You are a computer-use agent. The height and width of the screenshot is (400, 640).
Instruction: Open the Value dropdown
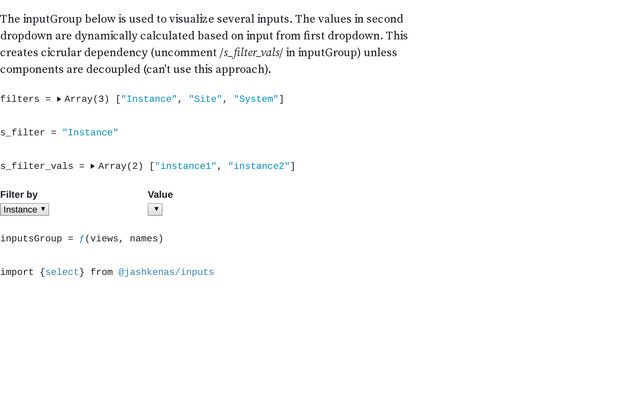(x=155, y=210)
